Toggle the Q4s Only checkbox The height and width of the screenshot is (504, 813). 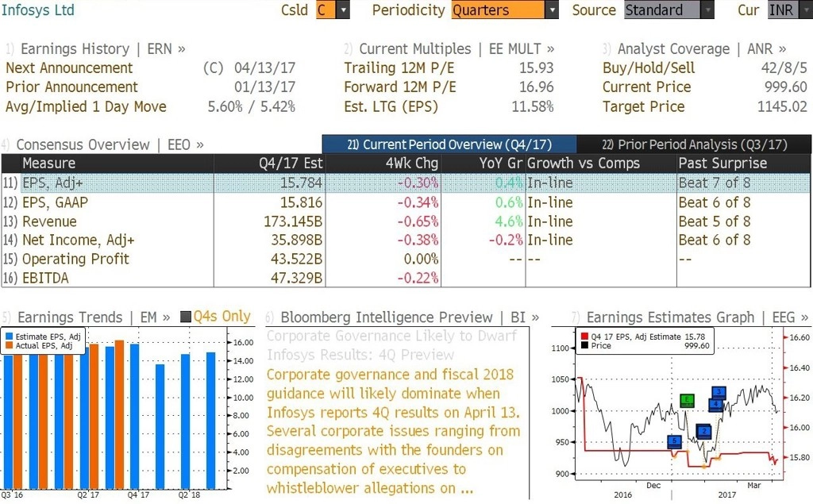pos(186,317)
